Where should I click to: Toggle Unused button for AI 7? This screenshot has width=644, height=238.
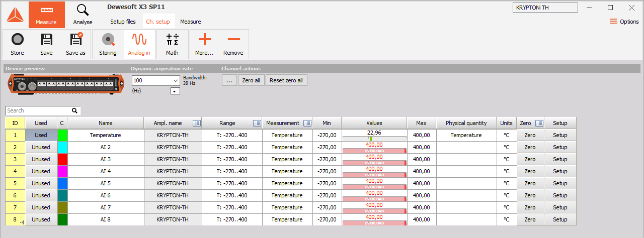[41, 207]
